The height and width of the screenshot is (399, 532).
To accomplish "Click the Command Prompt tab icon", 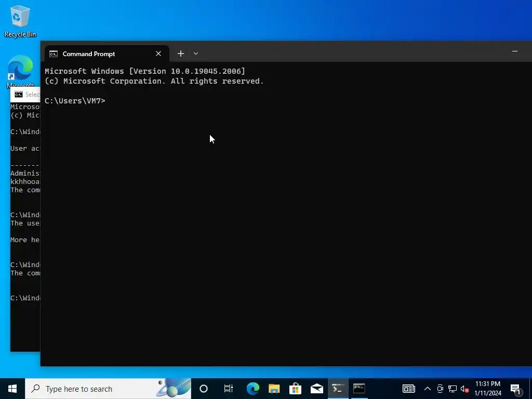I will pos(54,54).
